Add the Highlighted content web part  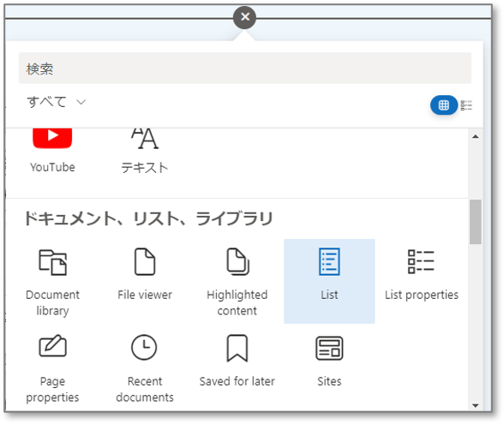coord(237,281)
